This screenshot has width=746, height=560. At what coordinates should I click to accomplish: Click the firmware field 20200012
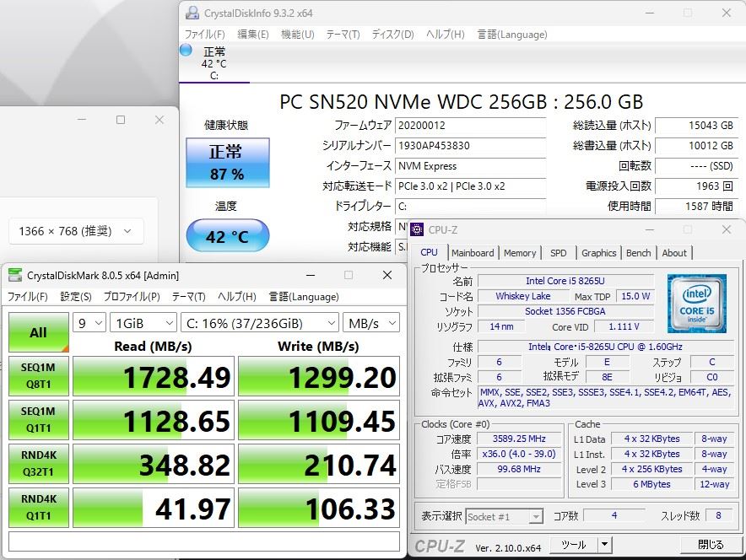point(471,126)
